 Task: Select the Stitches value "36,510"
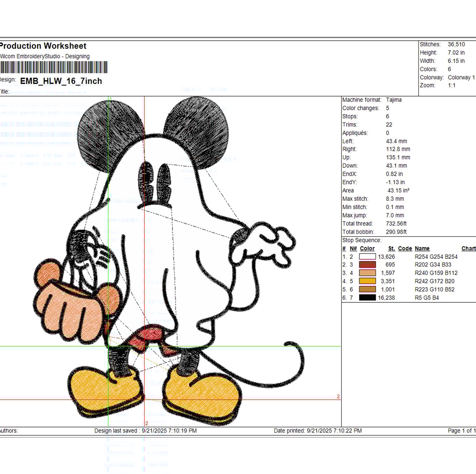coord(456,44)
